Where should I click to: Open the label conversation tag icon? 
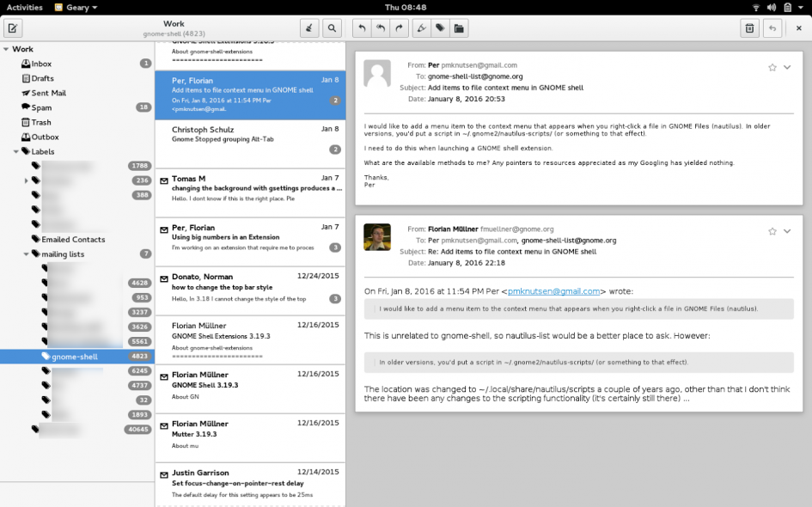(438, 27)
